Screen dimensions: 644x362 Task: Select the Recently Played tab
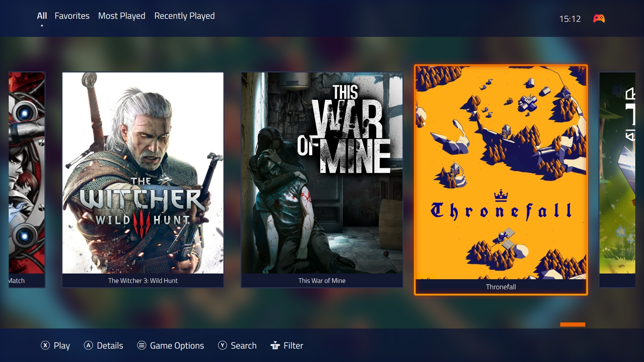click(x=184, y=16)
